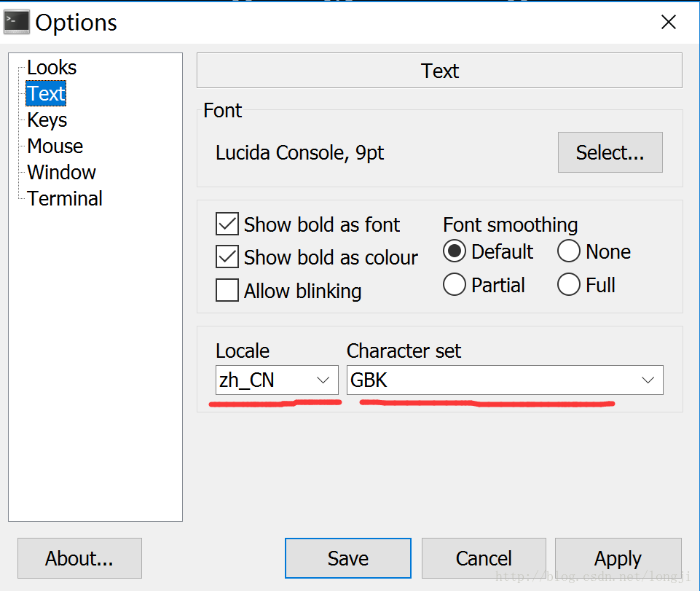
Task: Choose Full font smoothing
Action: click(569, 284)
